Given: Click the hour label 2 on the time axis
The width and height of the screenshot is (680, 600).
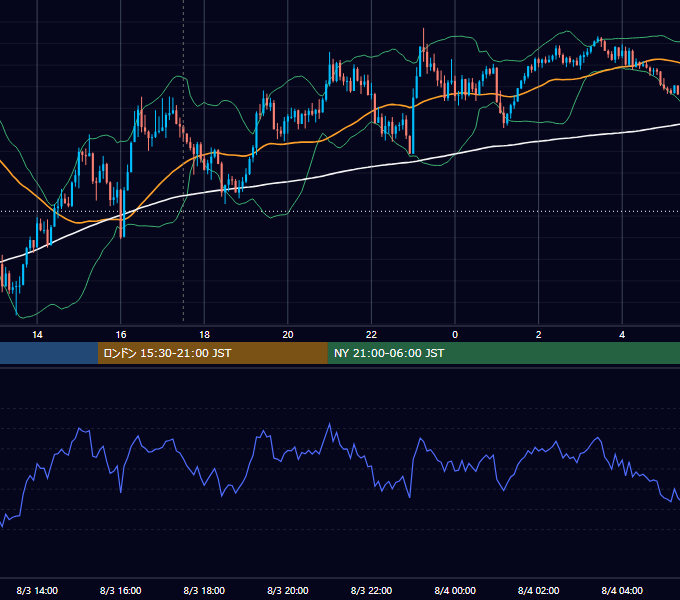Looking at the screenshot, I should click(x=539, y=335).
